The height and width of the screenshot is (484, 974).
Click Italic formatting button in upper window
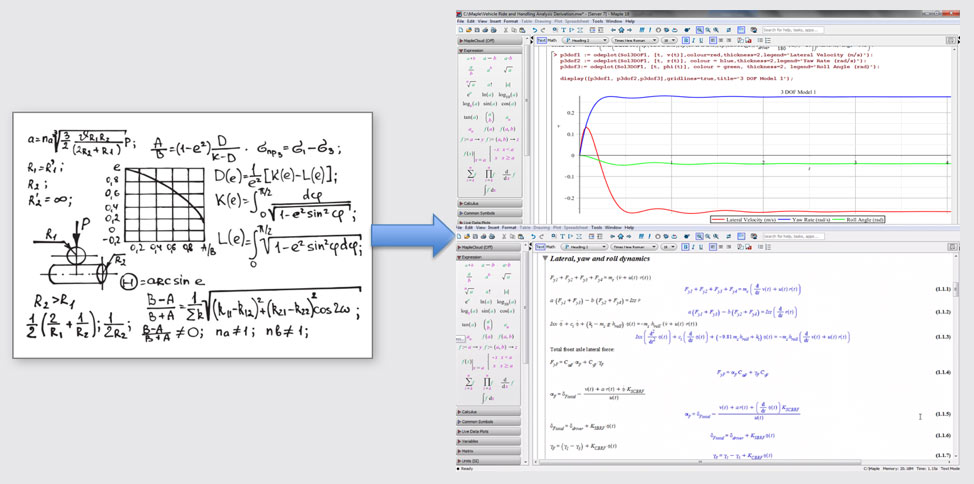pyautogui.click(x=695, y=40)
